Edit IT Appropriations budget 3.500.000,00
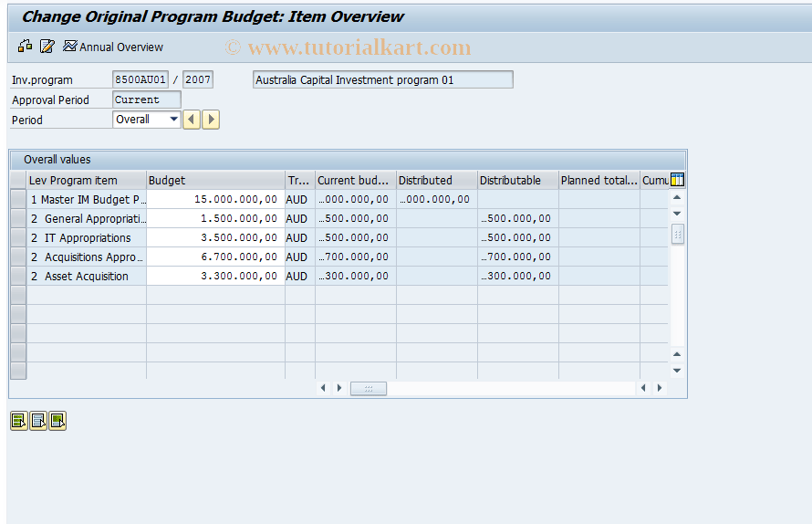812x524 pixels. tap(215, 238)
